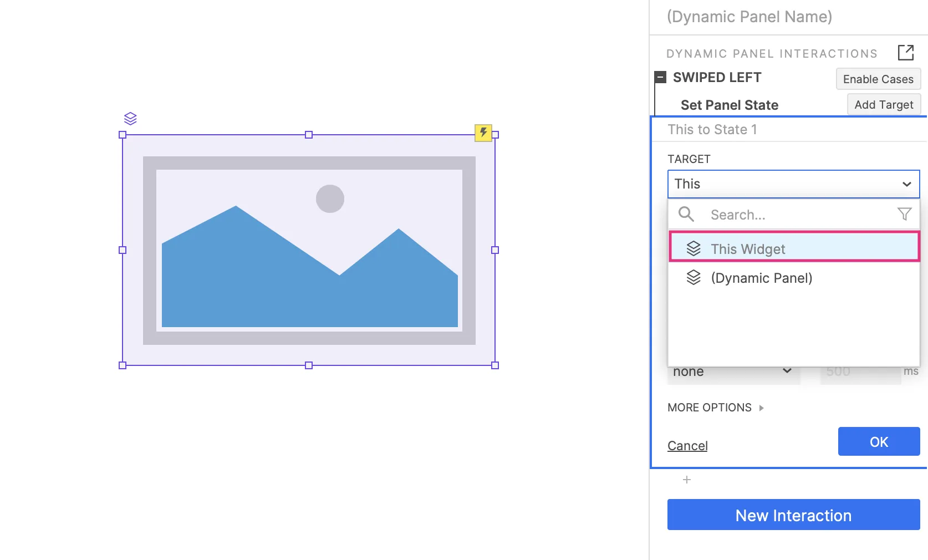
Task: Confirm with the OK button
Action: 879,442
